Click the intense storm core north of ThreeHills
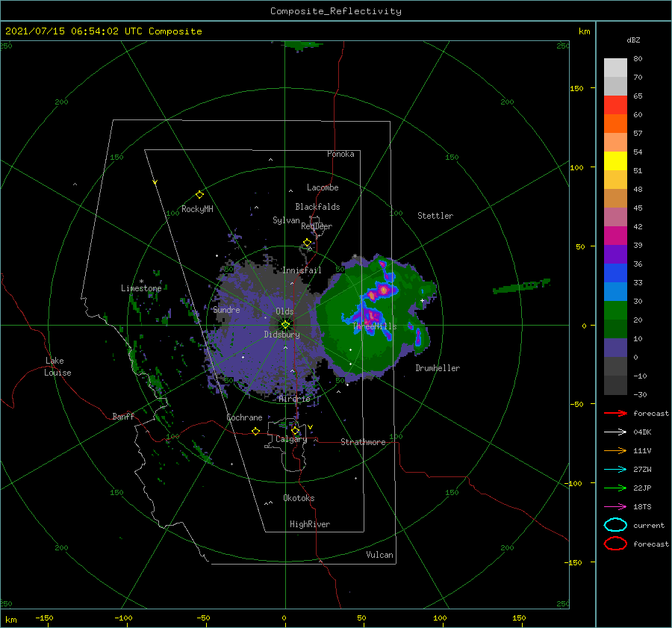 (x=383, y=290)
